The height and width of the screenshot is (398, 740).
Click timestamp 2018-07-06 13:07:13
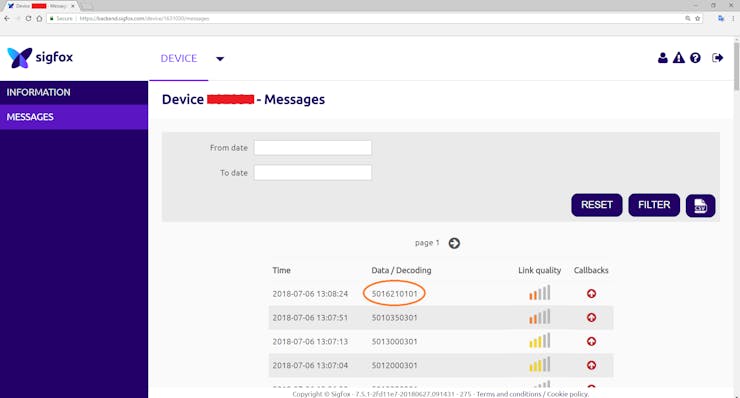point(310,341)
